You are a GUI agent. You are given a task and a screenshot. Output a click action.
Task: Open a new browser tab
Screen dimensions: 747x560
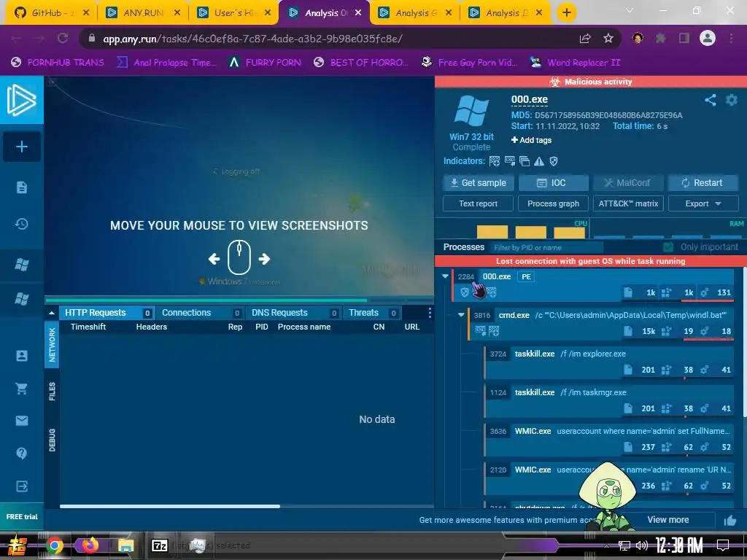tap(566, 12)
